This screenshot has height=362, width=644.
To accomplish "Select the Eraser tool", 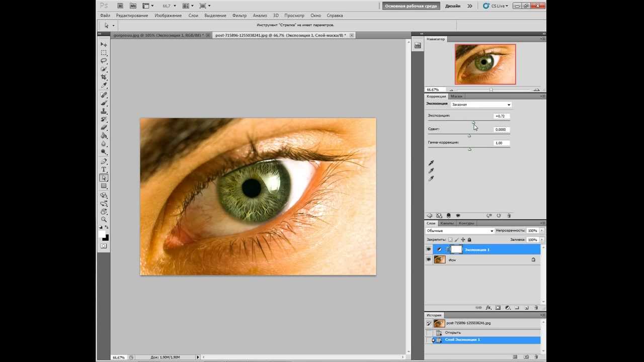I will click(x=104, y=127).
